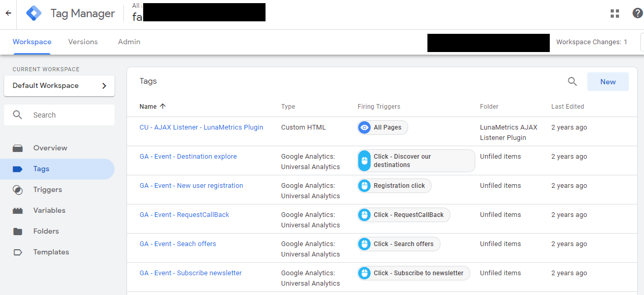Click the Variables icon in sidebar
Image resolution: width=644 pixels, height=295 pixels.
point(18,211)
